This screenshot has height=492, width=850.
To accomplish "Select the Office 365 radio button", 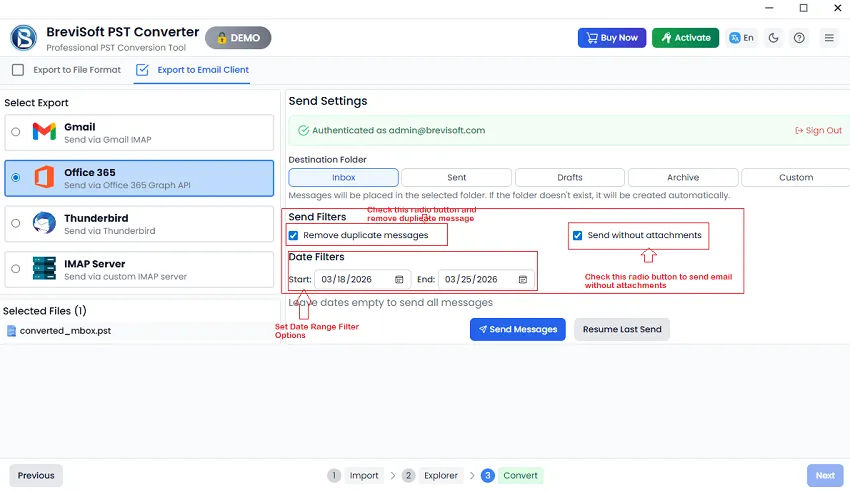I will coord(16,177).
